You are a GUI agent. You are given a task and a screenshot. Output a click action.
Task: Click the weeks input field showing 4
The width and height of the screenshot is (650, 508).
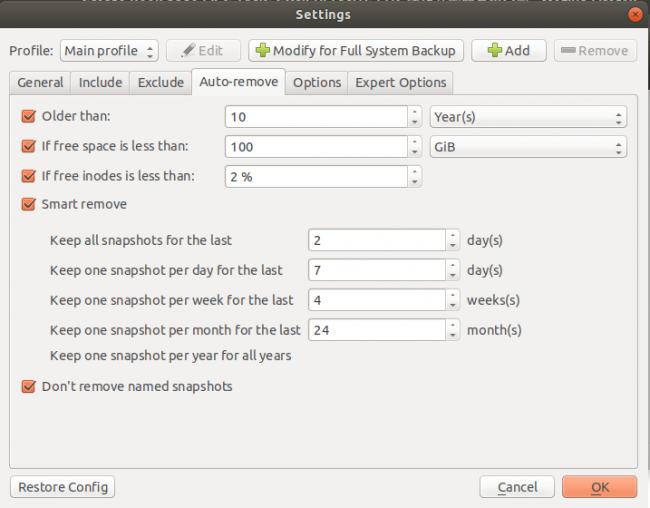pyautogui.click(x=377, y=300)
